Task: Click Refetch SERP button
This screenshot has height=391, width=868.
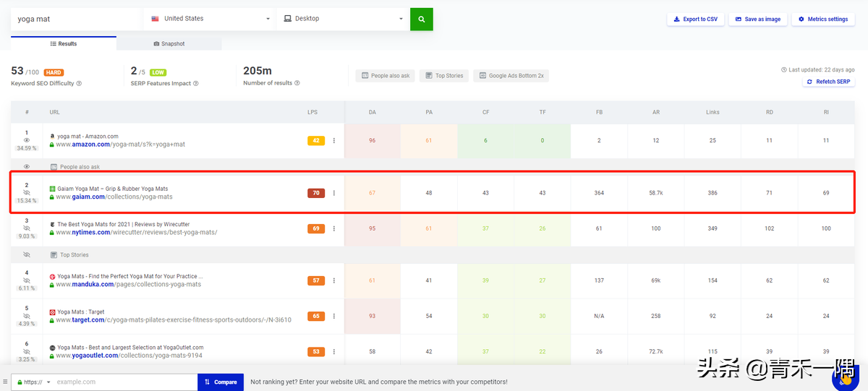Action: click(828, 82)
